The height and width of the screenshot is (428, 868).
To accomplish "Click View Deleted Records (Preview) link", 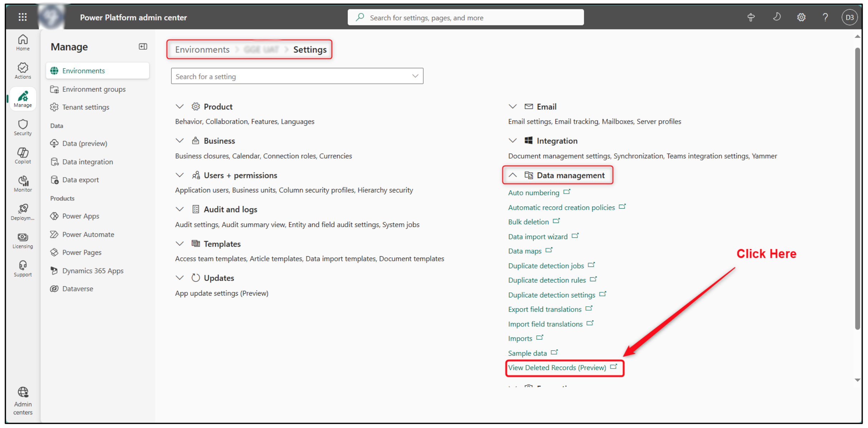I will click(557, 368).
